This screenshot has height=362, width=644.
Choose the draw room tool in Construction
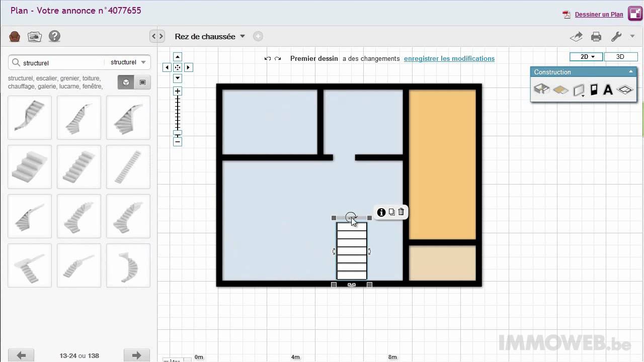(541, 89)
